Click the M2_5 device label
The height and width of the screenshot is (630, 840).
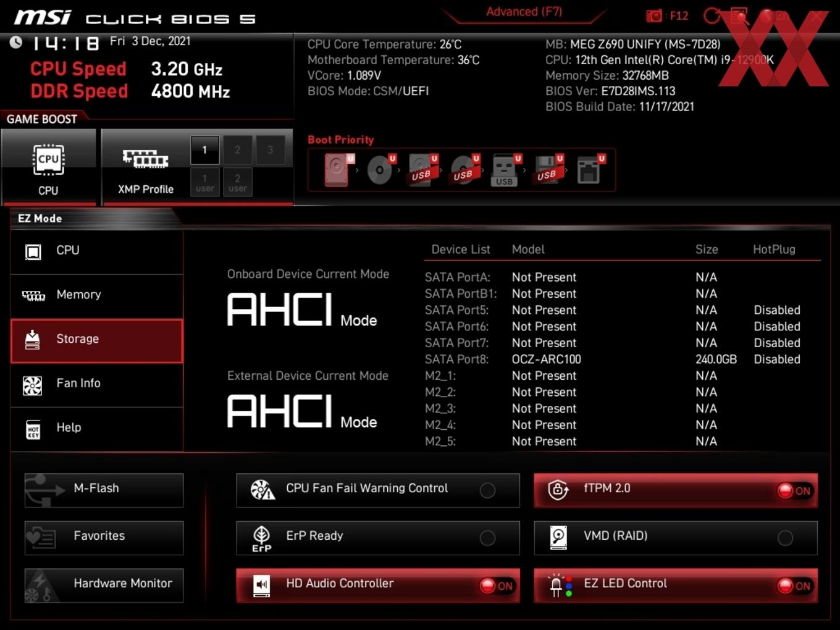pyautogui.click(x=440, y=442)
